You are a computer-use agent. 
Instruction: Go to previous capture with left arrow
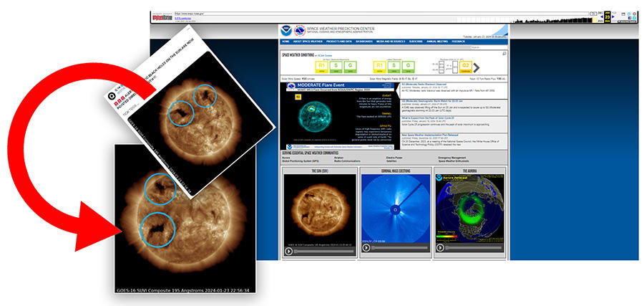[602, 17]
